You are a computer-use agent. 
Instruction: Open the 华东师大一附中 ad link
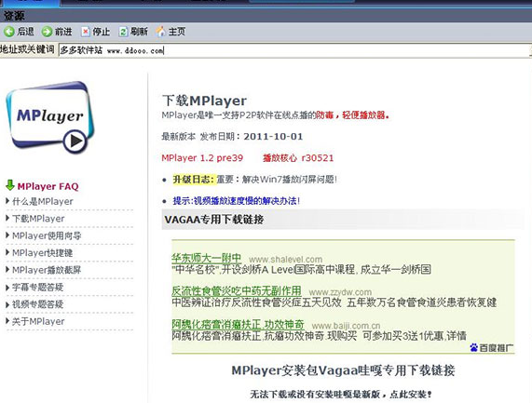[206, 258]
